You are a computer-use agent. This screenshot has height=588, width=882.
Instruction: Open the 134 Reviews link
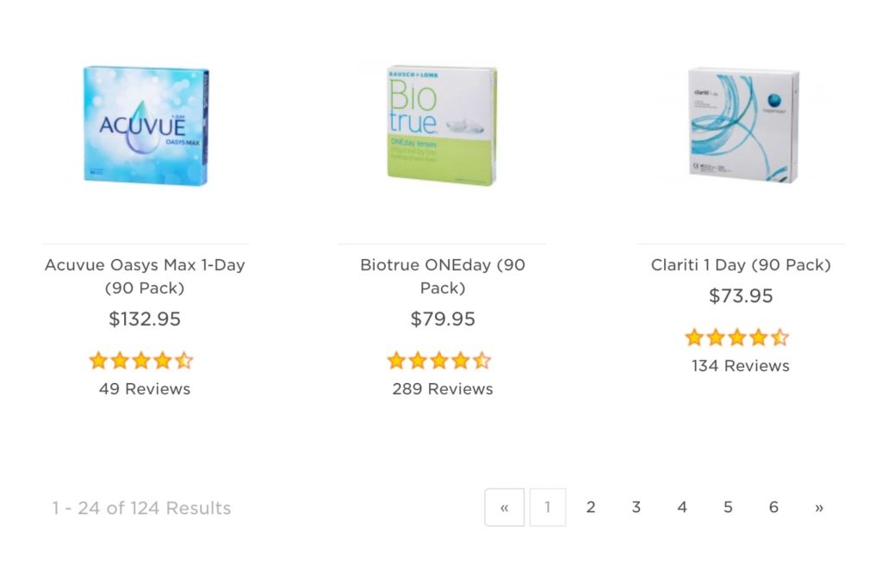coord(741,366)
